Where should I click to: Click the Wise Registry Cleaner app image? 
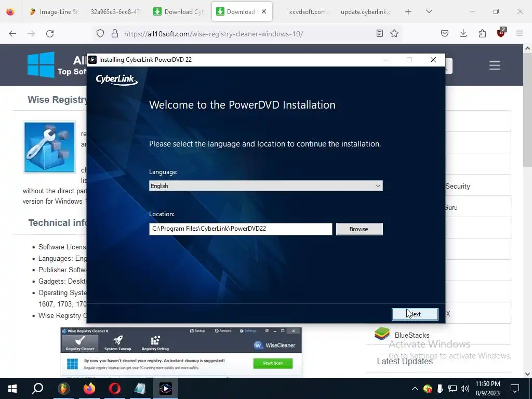49,147
